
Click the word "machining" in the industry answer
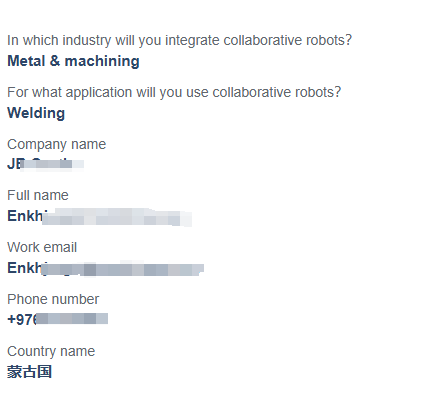(x=102, y=61)
